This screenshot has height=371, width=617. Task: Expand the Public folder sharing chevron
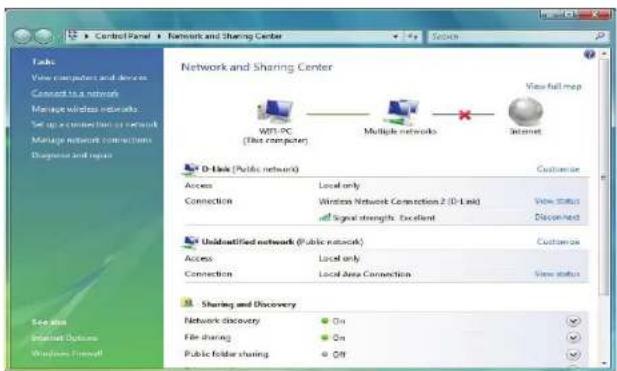pos(573,354)
